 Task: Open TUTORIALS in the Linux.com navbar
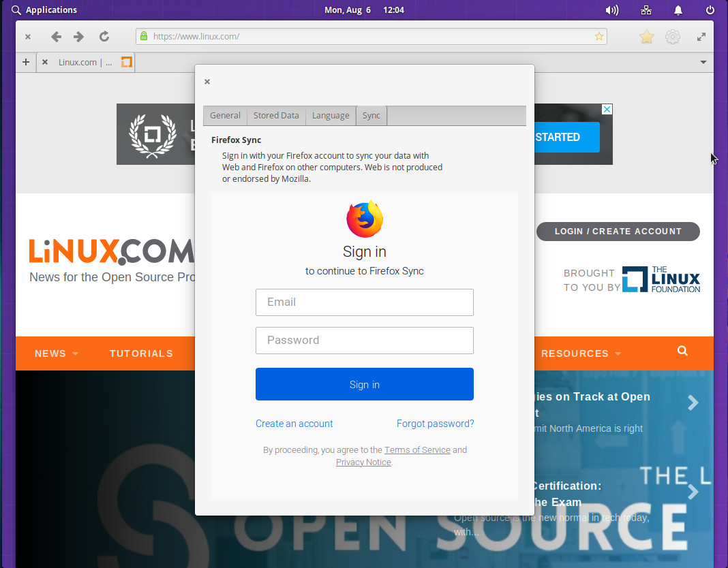[141, 353]
